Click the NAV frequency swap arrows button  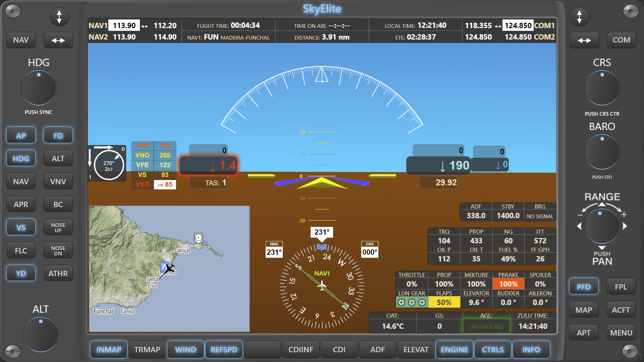tap(58, 40)
